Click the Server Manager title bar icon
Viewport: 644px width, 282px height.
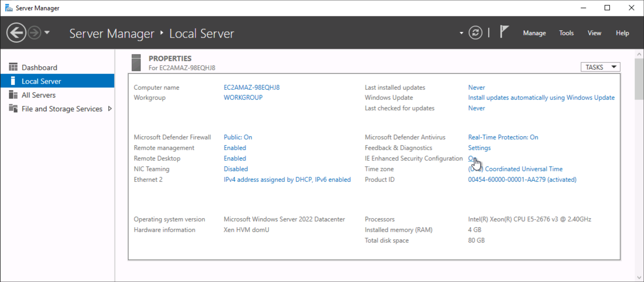(9, 8)
